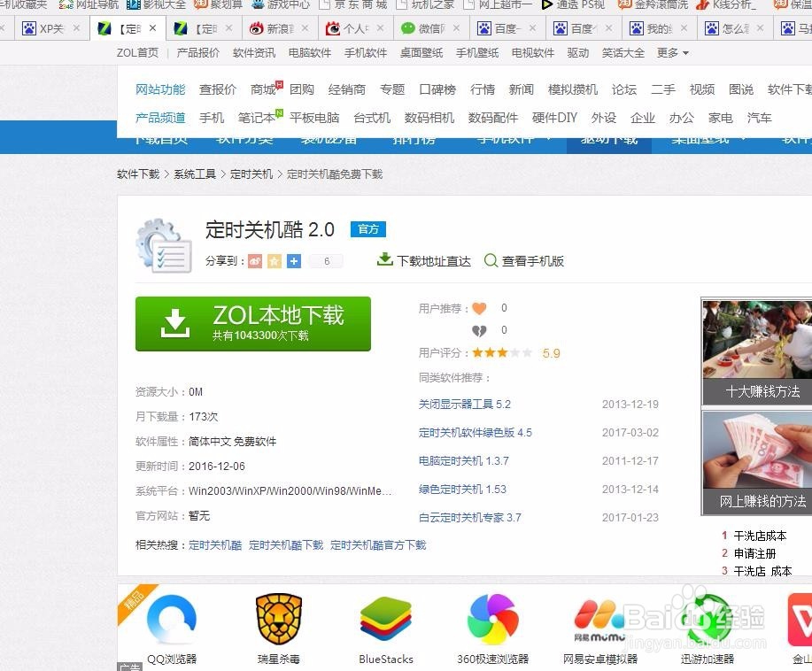Select 商城 in site function menu
812x671 pixels.
[264, 89]
